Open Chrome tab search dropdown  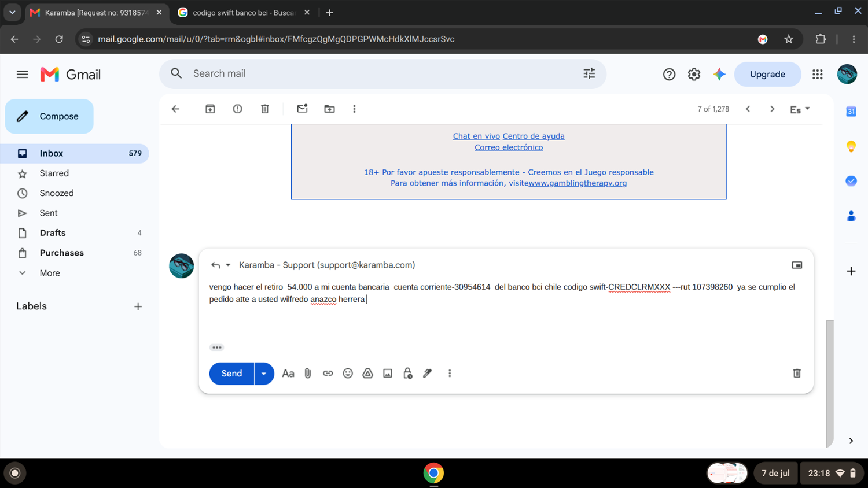pos(12,12)
